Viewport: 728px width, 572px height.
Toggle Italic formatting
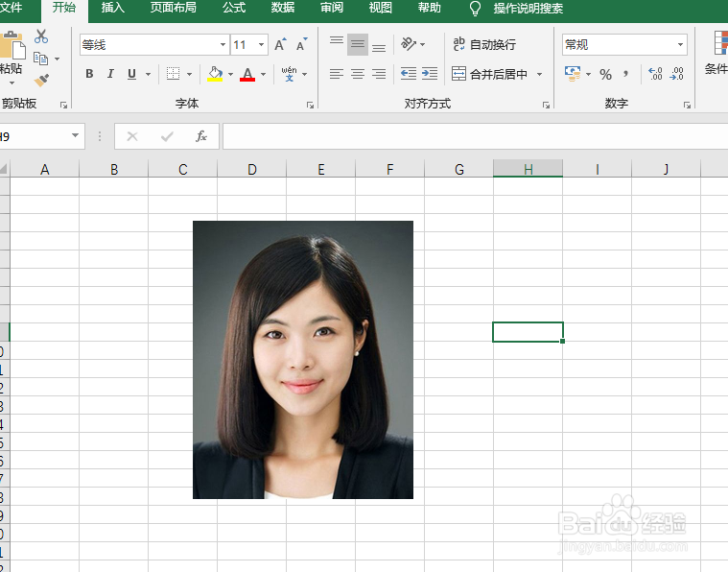(110, 74)
